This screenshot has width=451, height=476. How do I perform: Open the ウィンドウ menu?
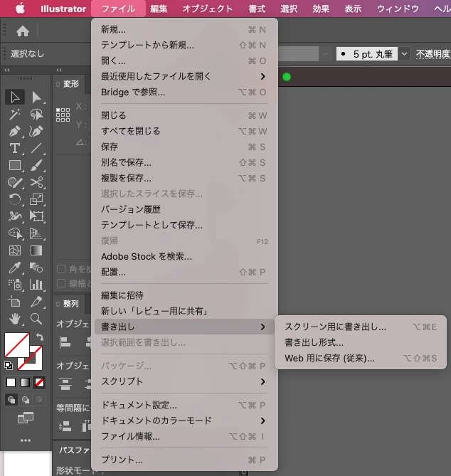[398, 9]
